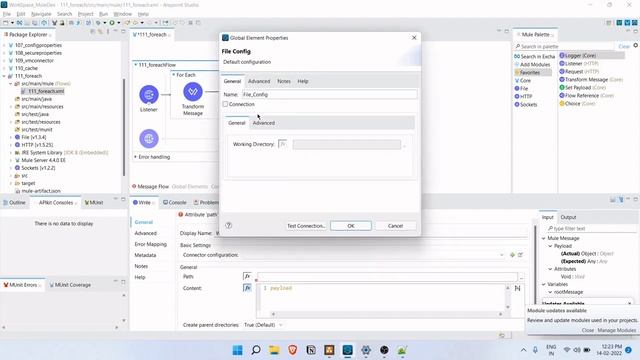The image size is (640, 360).
Task: Click the Working Directory text field
Action: pos(347,144)
